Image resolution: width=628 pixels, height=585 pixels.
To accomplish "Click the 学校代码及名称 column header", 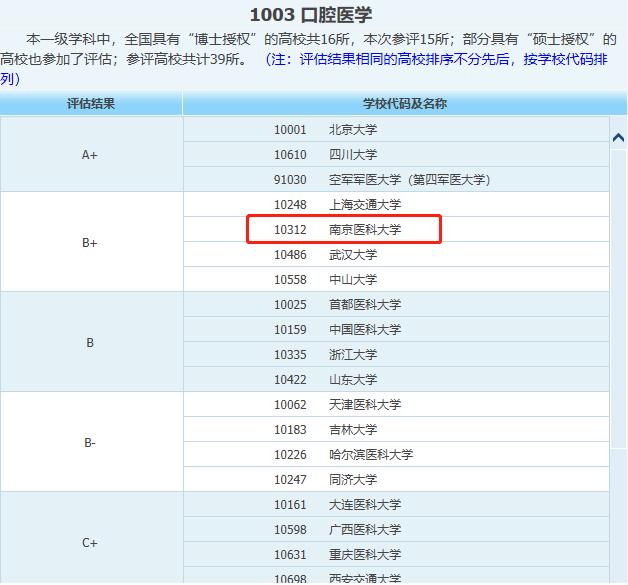I will [405, 104].
